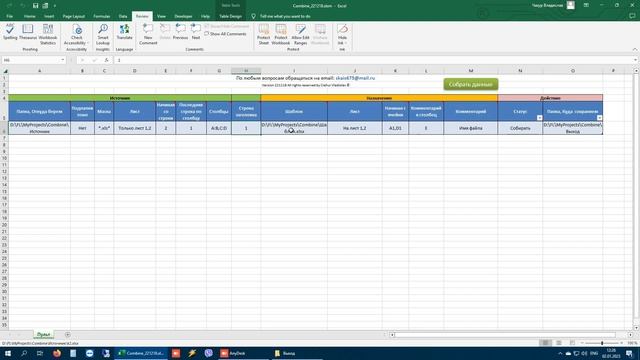Select the Только лист 1,2 cell
Image resolution: width=640 pixels, height=360 pixels.
point(134,128)
